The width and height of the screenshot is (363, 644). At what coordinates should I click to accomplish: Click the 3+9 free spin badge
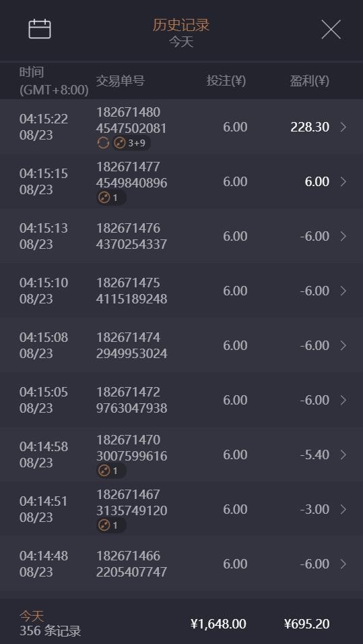(131, 144)
